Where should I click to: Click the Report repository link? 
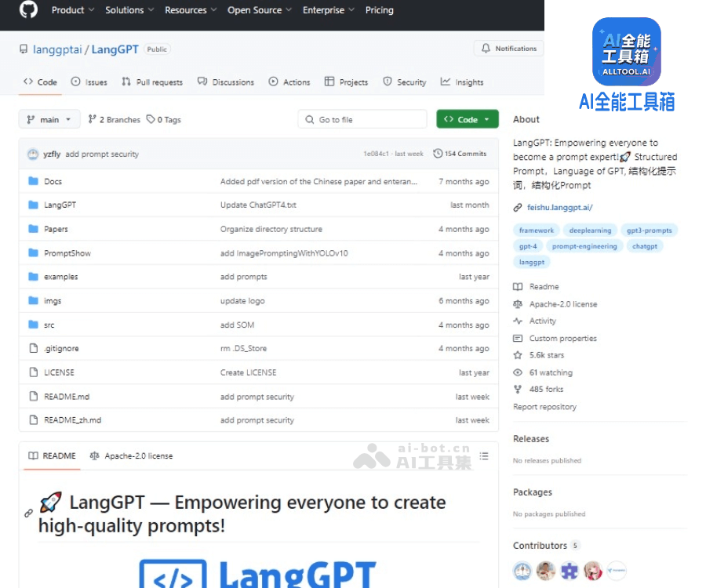pos(545,407)
